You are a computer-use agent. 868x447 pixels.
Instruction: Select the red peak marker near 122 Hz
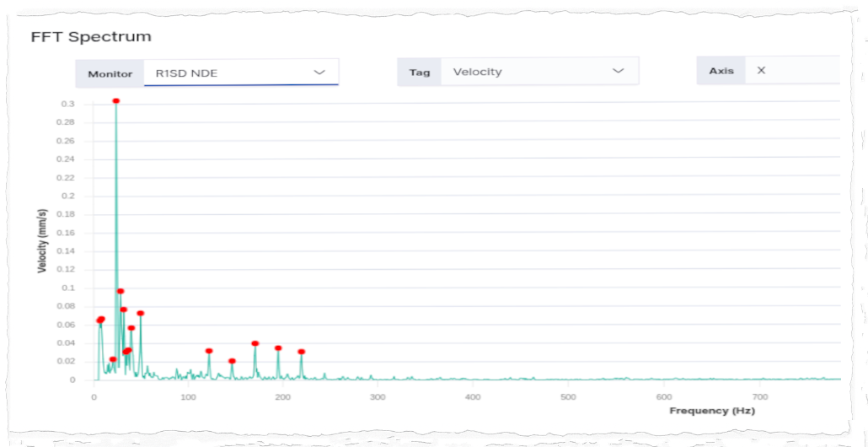[x=209, y=351]
